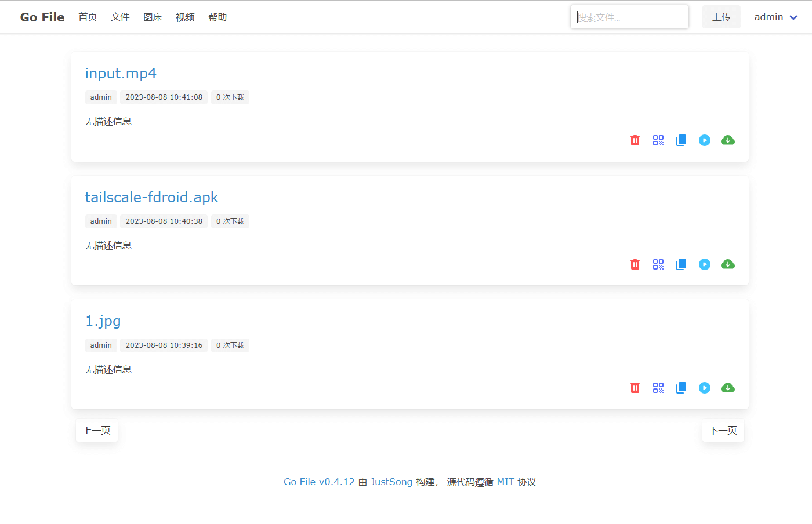
Task: Switch to the 视频 section
Action: pyautogui.click(x=185, y=17)
